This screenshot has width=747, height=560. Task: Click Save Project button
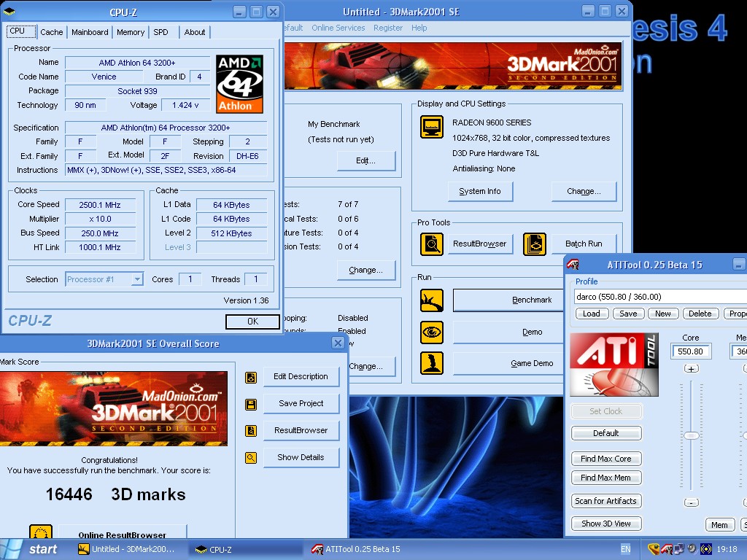[301, 403]
